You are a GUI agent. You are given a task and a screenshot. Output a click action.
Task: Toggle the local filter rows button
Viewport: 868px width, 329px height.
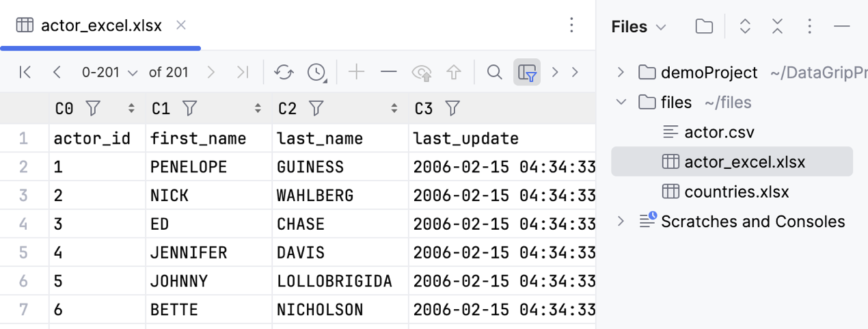pyautogui.click(x=527, y=72)
